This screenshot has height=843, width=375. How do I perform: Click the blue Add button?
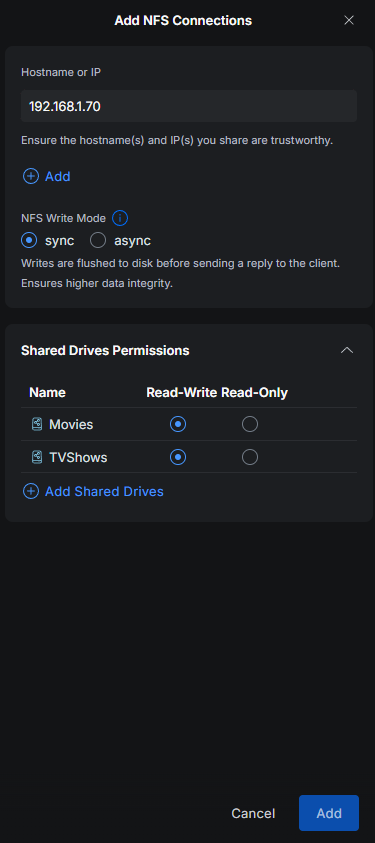329,813
